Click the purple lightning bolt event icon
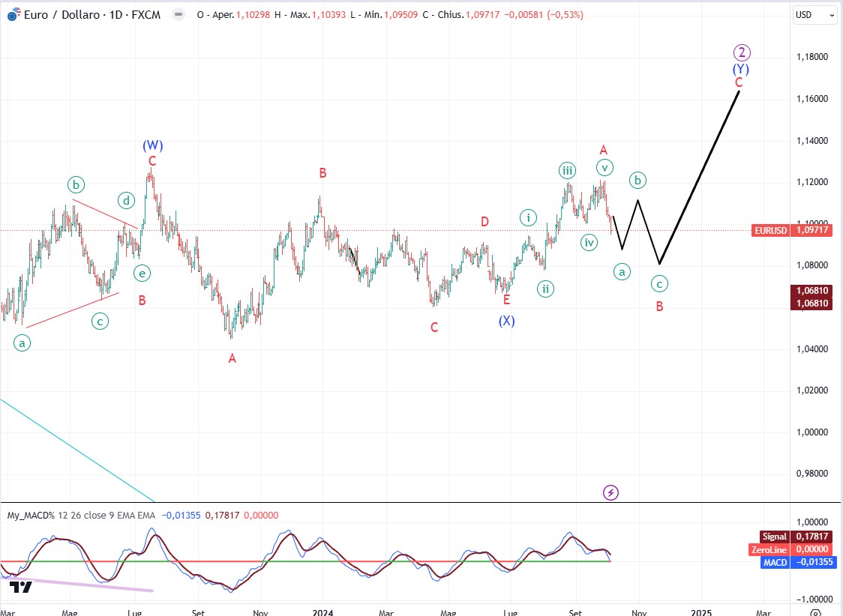 coord(610,492)
